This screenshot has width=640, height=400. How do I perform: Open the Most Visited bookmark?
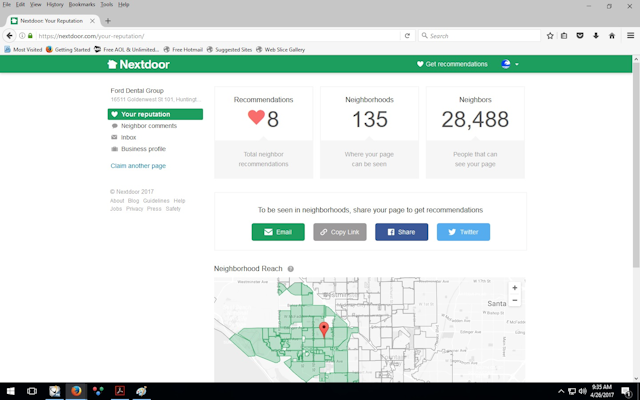click(23, 50)
